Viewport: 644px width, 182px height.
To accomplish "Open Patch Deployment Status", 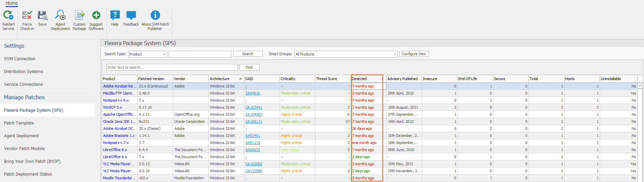I will [28, 174].
